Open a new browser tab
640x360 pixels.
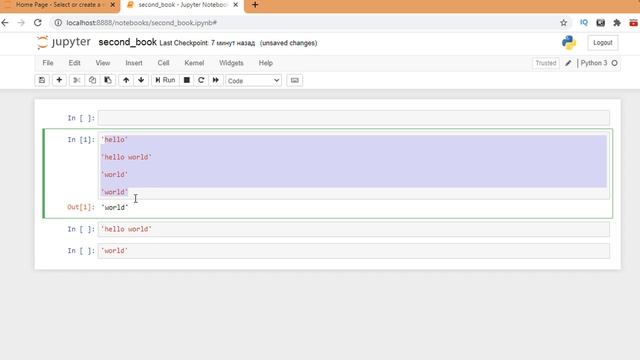pos(255,5)
